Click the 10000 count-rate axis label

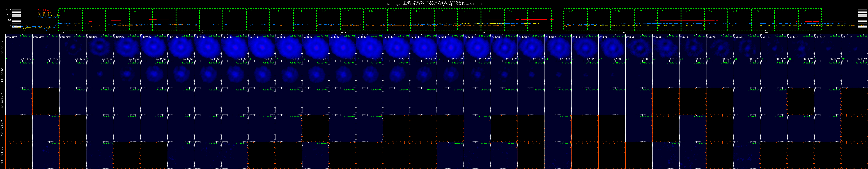click(x=9, y=10)
